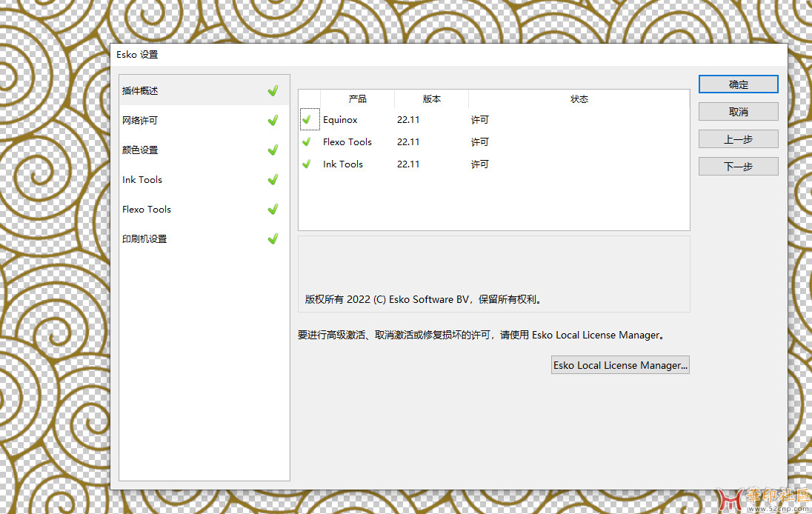Viewport: 812px width, 514px height.
Task: Select Flexo Tools in the left sidebar
Action: 204,209
